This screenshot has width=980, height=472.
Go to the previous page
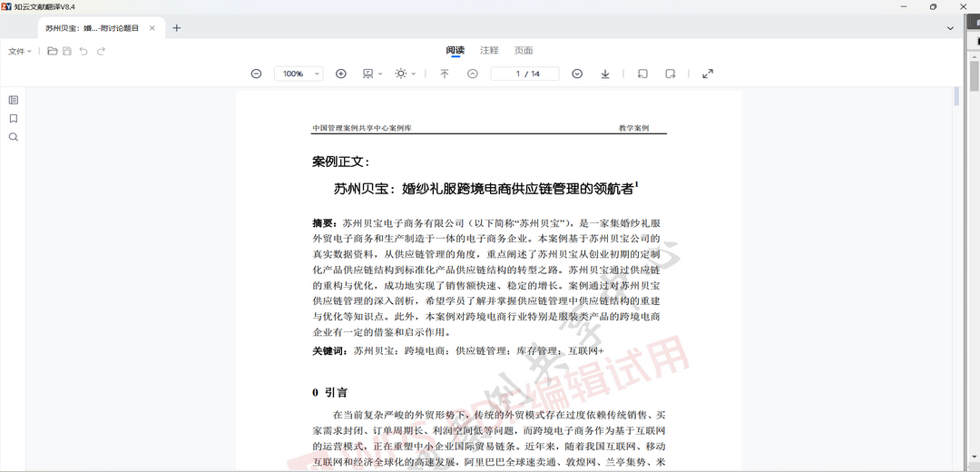(473, 74)
